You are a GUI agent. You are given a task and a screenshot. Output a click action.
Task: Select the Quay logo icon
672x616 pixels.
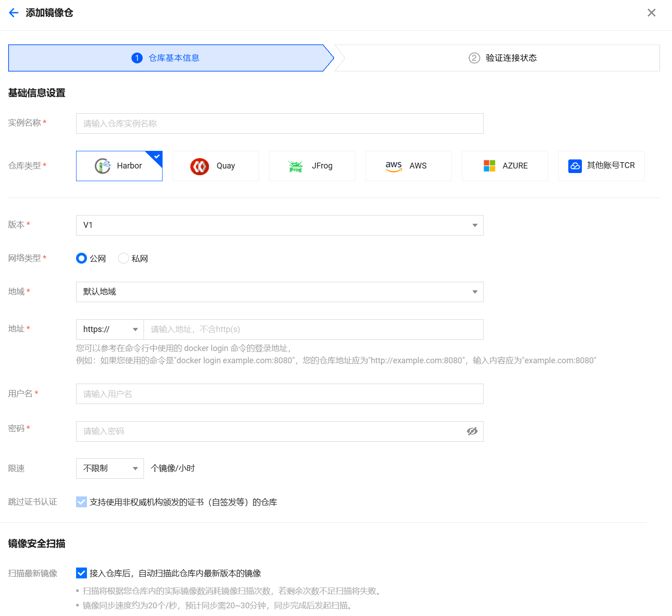(x=200, y=166)
